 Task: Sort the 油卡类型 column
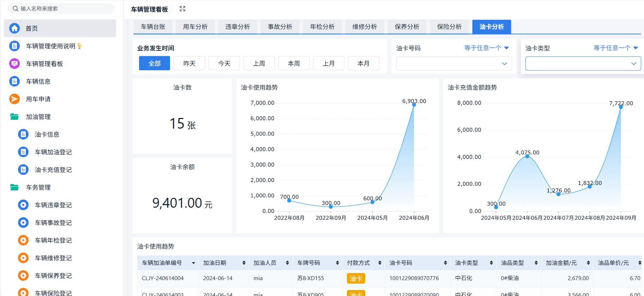tap(491, 263)
